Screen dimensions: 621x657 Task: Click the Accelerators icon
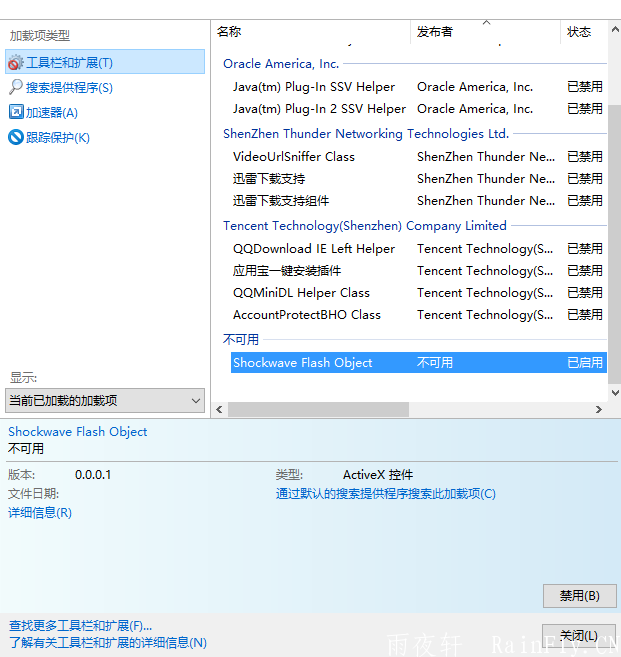[16, 113]
